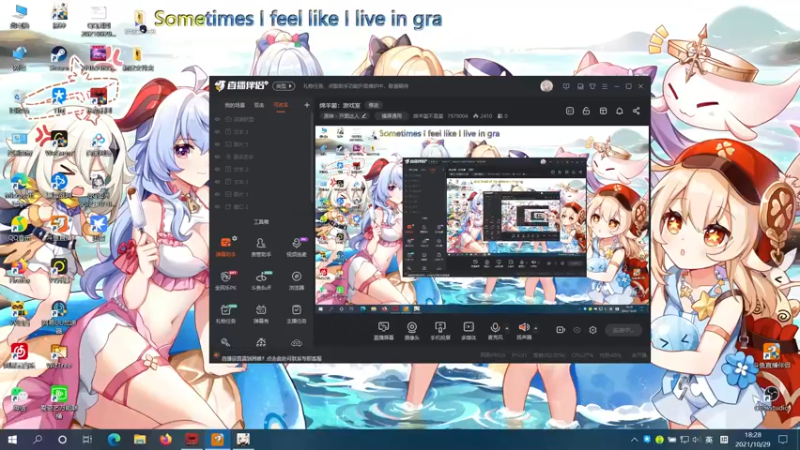Expand the speaker options arrow

tap(535, 328)
